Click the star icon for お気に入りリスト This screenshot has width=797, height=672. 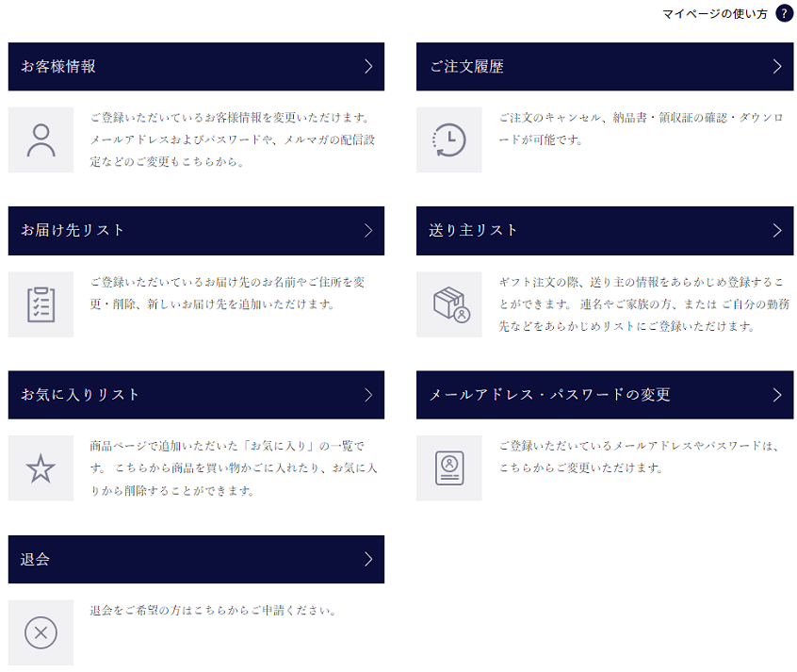41,468
